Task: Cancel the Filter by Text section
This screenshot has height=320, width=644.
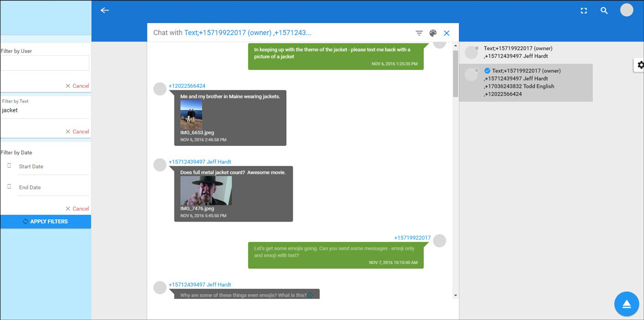Action: (x=77, y=132)
